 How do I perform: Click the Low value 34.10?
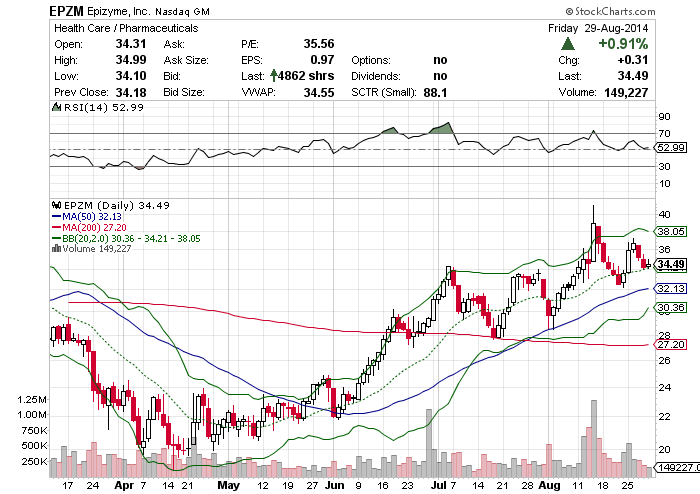click(131, 76)
